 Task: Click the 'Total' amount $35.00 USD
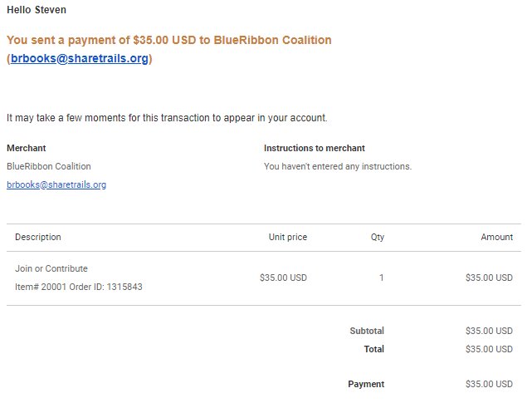(489, 349)
